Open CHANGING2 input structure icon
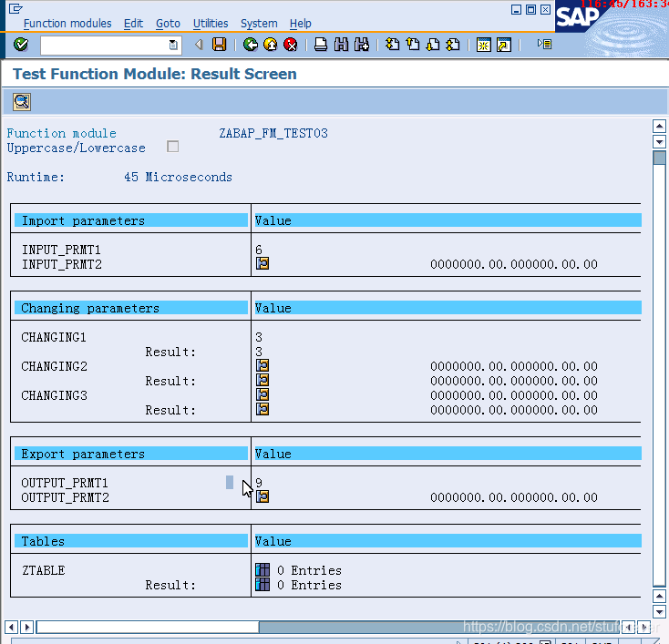669x644 pixels. [x=262, y=365]
